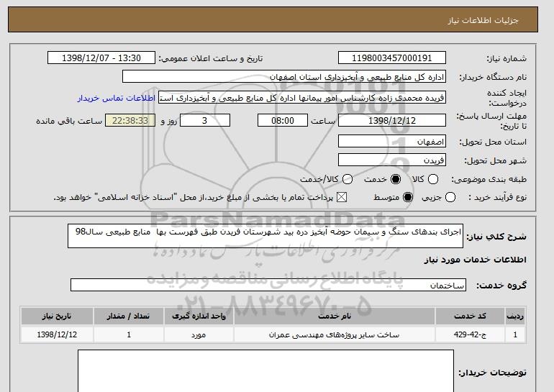Screen dimensions: 554x392
Task: Click the unit cell مورد
Action: coord(199,334)
